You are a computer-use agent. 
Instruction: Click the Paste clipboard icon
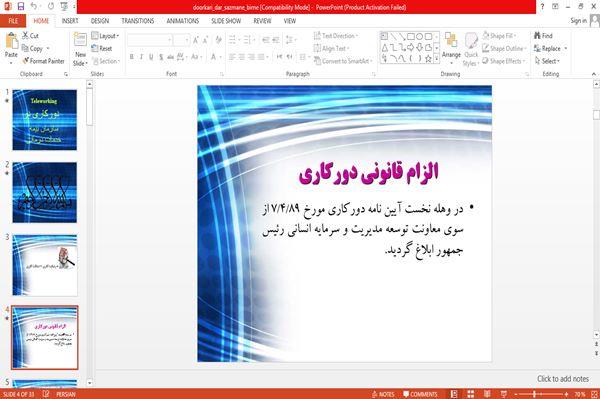[11, 41]
